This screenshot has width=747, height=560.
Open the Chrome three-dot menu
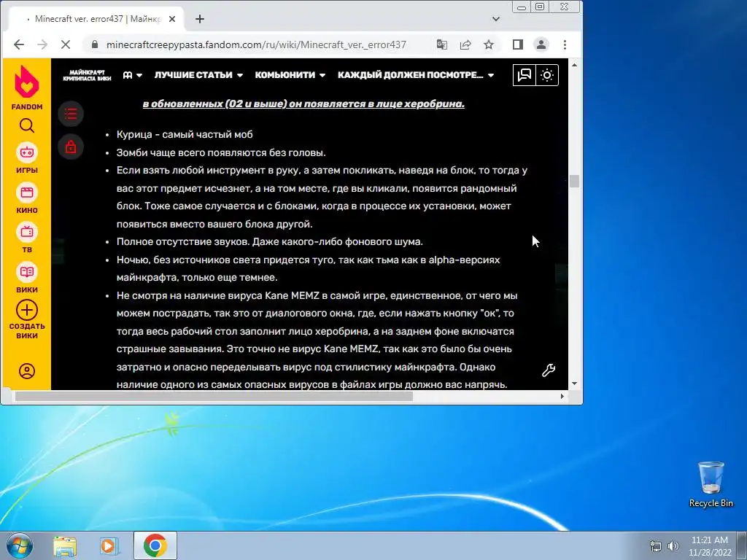565,44
